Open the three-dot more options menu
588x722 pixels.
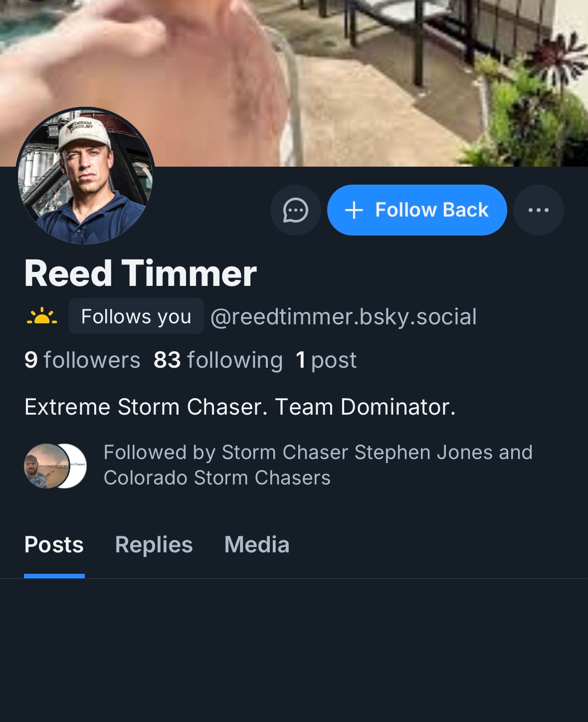[x=538, y=210]
